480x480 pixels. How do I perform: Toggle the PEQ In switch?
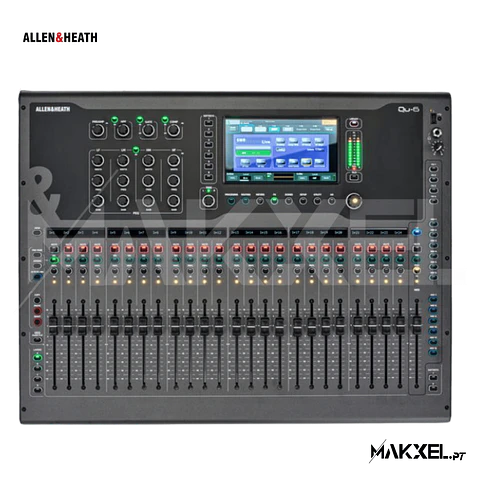136,150
